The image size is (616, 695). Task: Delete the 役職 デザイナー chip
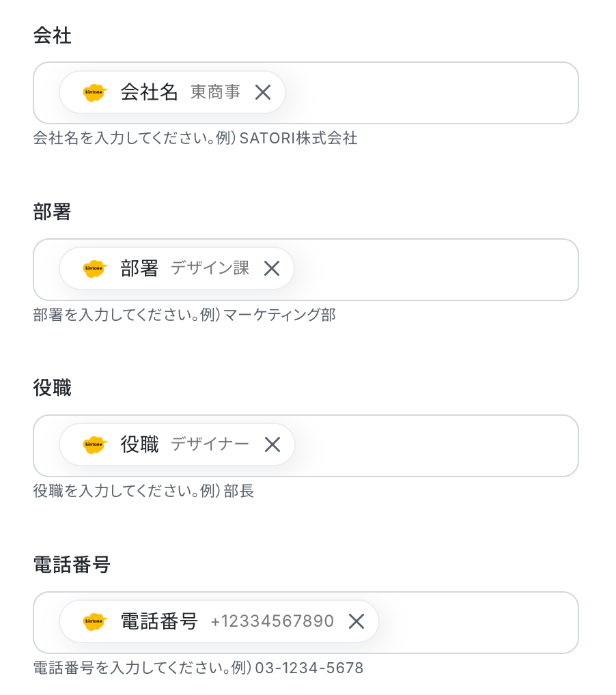[x=272, y=445]
